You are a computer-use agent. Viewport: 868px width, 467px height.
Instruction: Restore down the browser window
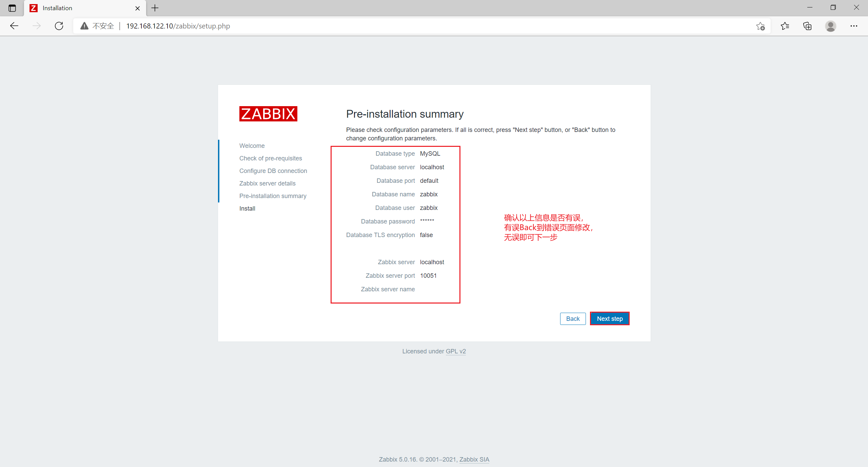point(833,7)
